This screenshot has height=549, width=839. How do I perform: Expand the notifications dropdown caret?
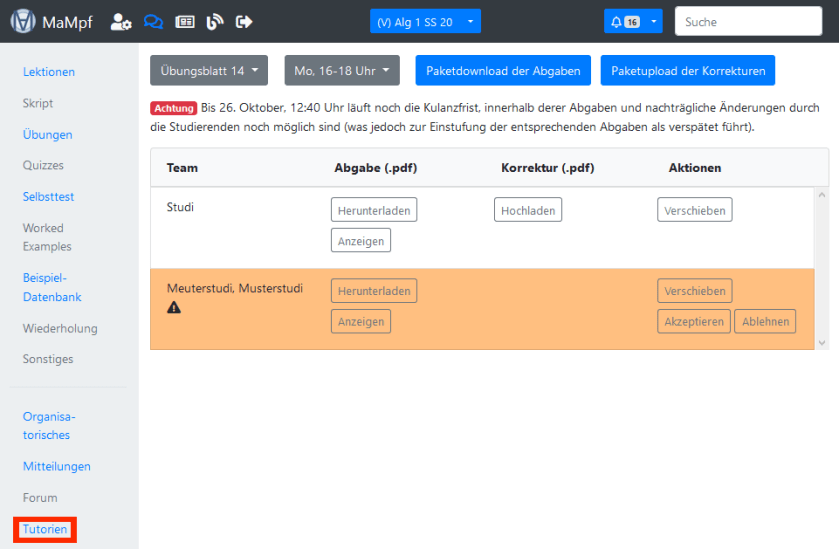[x=654, y=22]
